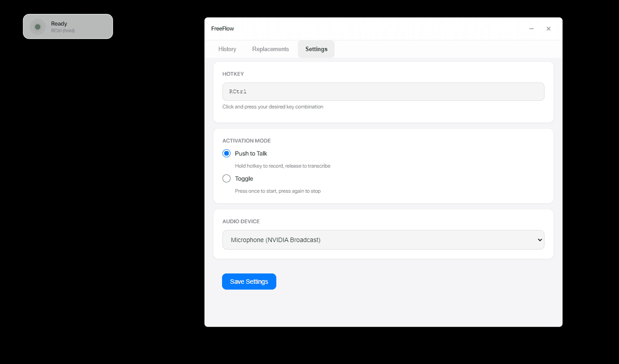Expand the audio device list via chevron arrow
The width and height of the screenshot is (619, 364).
[540, 240]
